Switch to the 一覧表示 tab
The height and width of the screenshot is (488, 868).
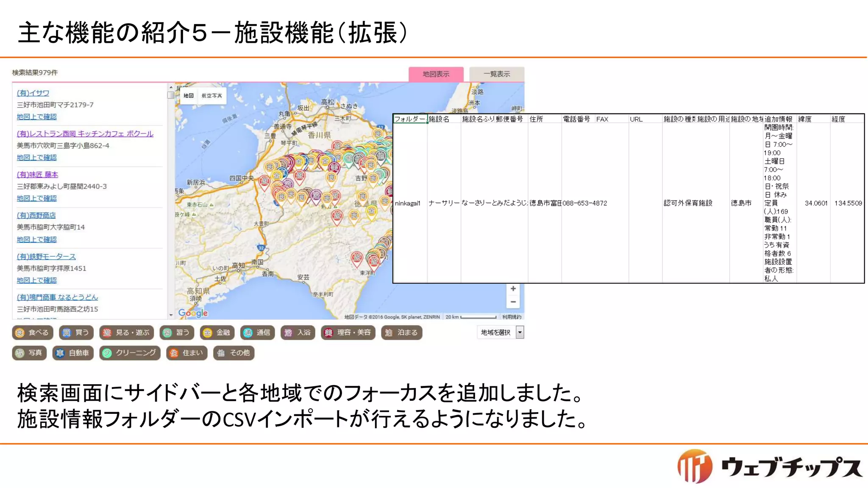497,74
